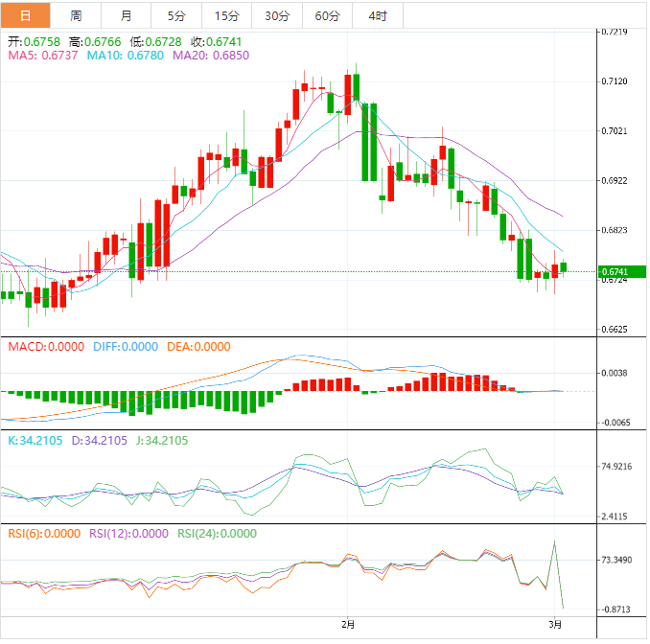Click the DIFF value label

pyautogui.click(x=126, y=347)
